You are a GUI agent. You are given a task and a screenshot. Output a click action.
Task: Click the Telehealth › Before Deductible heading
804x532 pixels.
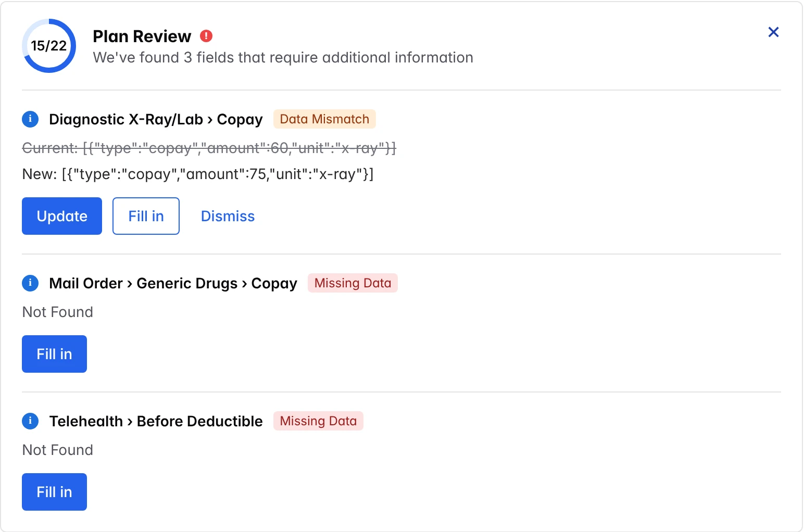coord(156,421)
